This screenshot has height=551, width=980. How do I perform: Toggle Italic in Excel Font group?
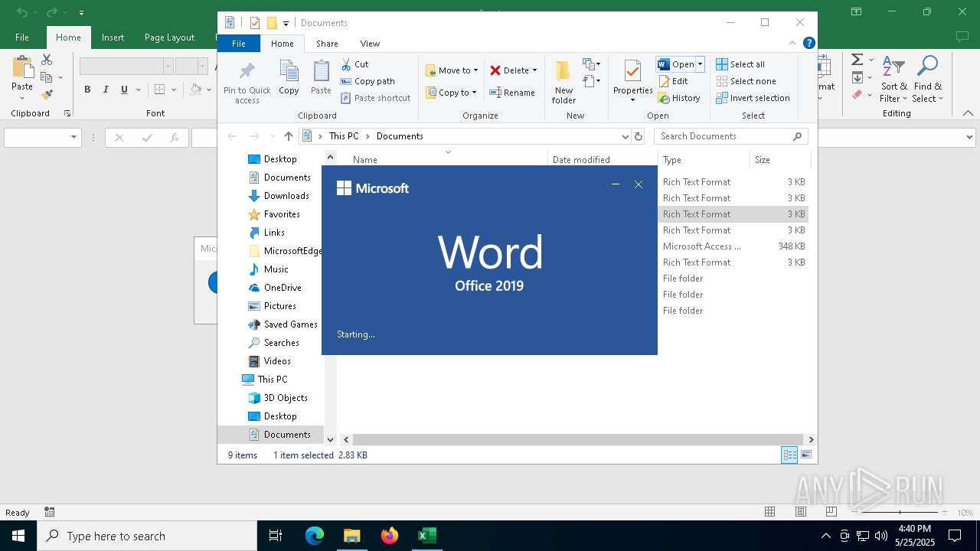[x=106, y=90]
